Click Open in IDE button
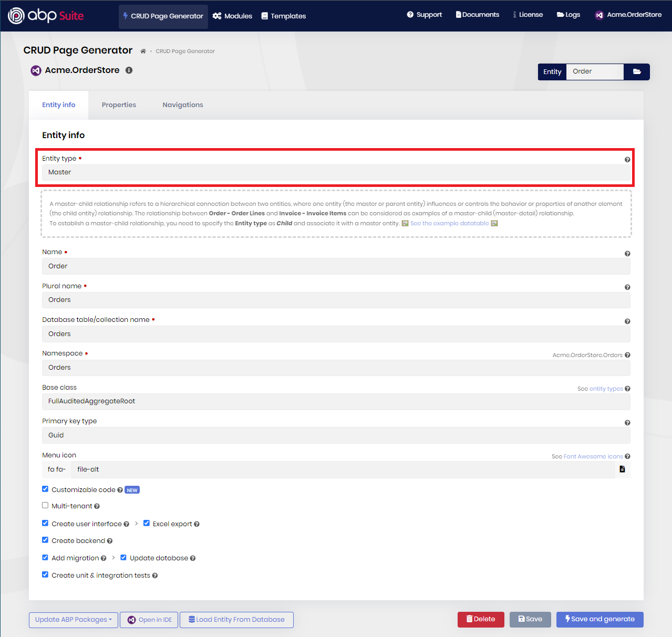Viewport: 672px width, 637px height. coord(149,620)
